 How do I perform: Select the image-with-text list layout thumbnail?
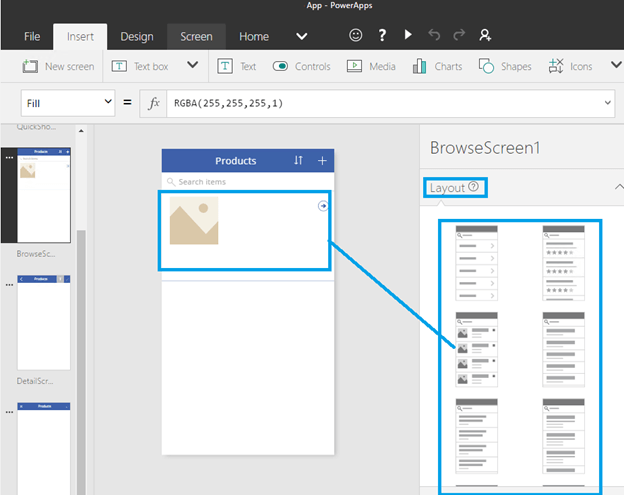(x=476, y=349)
